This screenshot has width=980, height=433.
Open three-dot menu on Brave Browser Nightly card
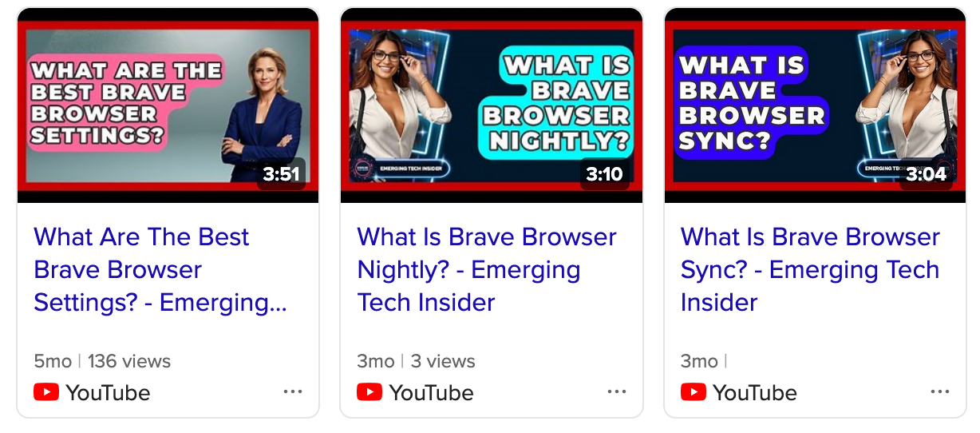[617, 392]
